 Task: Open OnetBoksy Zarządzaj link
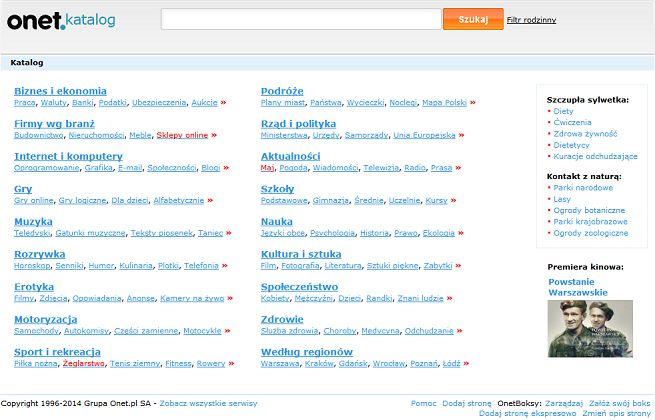pyautogui.click(x=564, y=403)
